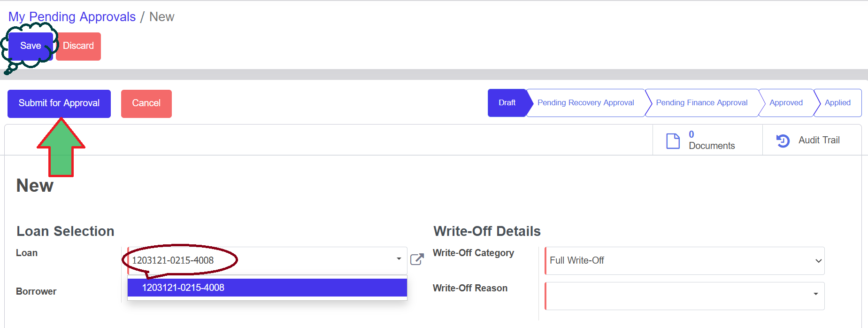Go back to My Pending Approvals

pos(72,17)
